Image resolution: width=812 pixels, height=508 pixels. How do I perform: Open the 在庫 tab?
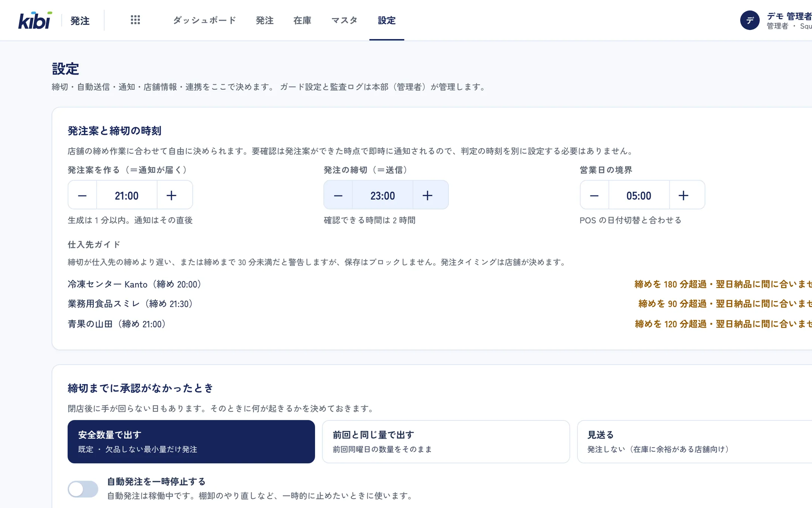pyautogui.click(x=302, y=20)
